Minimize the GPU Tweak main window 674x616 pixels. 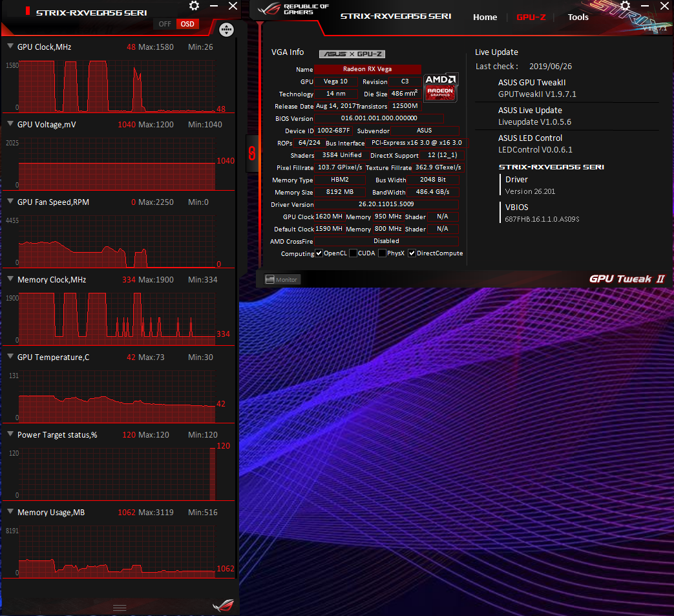pyautogui.click(x=645, y=6)
